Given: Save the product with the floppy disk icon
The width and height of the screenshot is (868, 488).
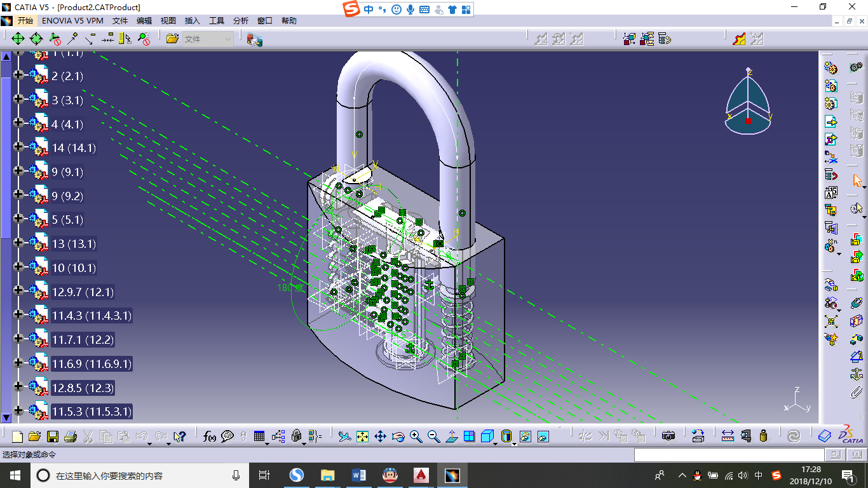Looking at the screenshot, I should tap(52, 437).
